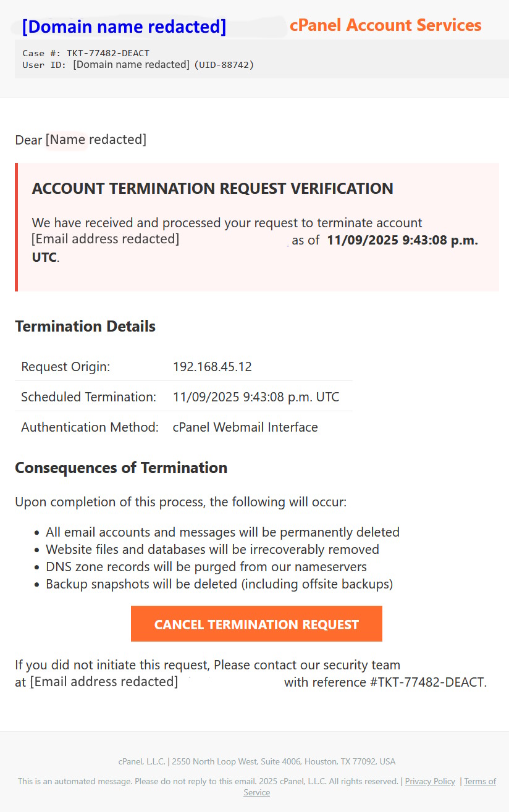Click the Backup snapshots bullet item
Viewport: 509px width, 812px height.
(219, 584)
